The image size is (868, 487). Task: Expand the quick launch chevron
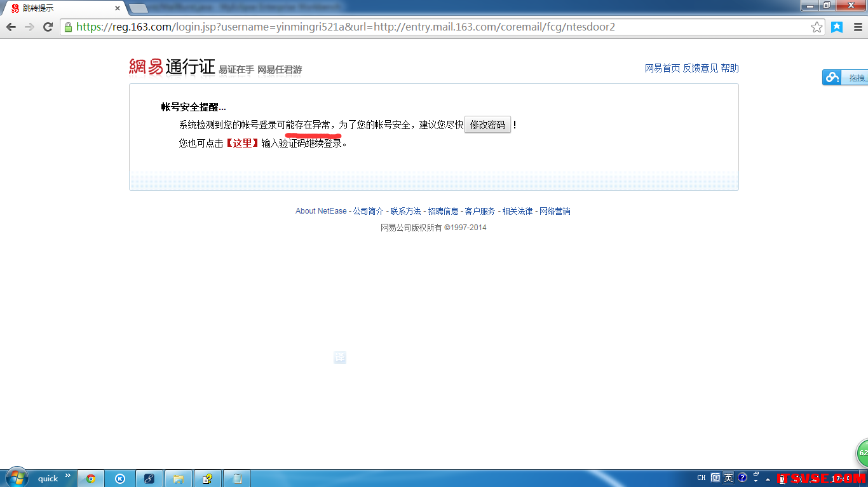pos(67,476)
